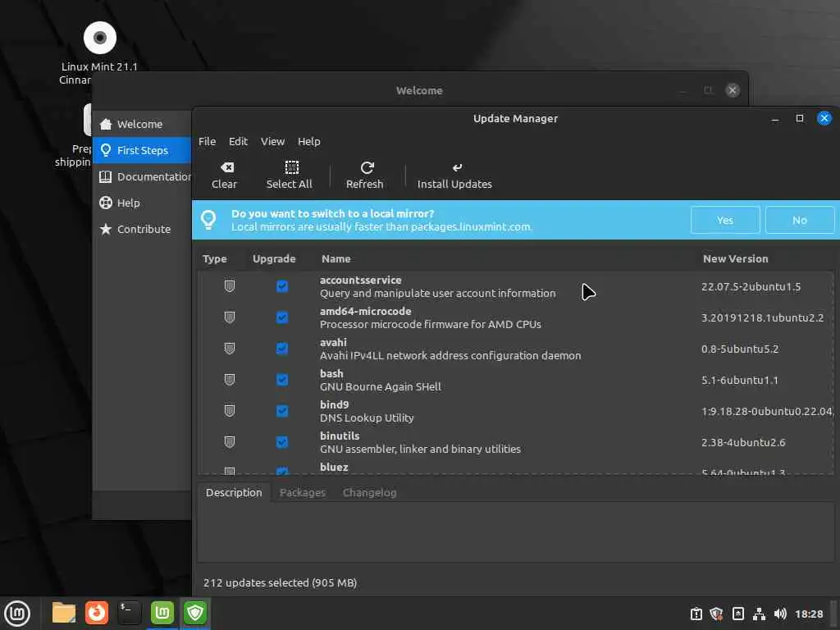This screenshot has height=630, width=840.
Task: Click the star icon beside Contribute
Action: [x=106, y=229]
